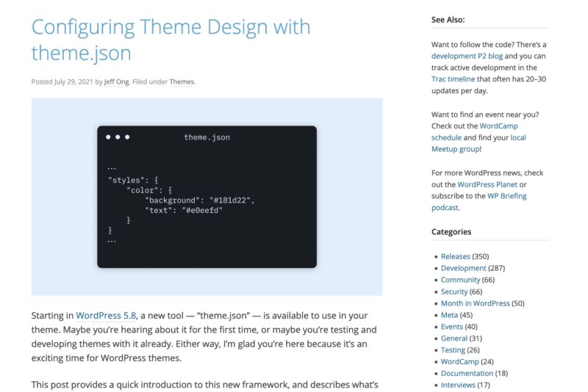Open the Security category
The image size is (588, 392).
[454, 291]
